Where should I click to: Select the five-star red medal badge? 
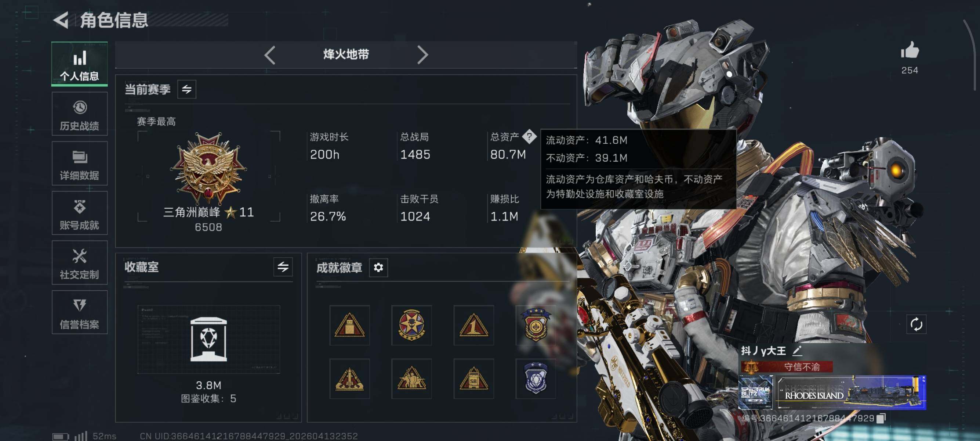(411, 325)
